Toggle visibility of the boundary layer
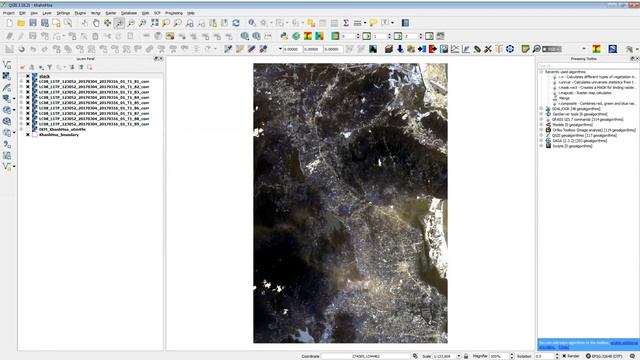Screen dimensions: 640x360 click(x=28, y=135)
